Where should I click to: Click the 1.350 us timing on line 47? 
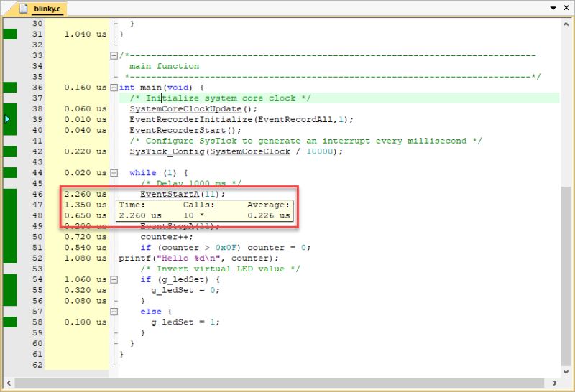click(x=86, y=205)
